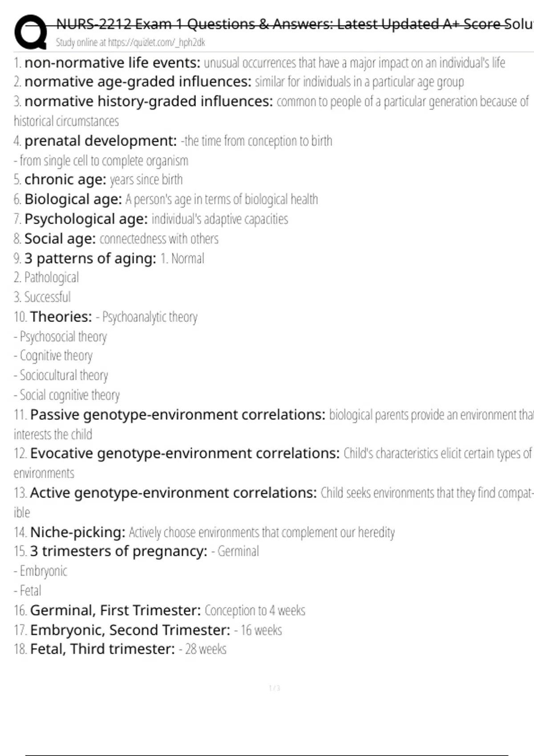Click the 3 patterns of aging heading
This screenshot has height=756, width=534.
[90, 258]
